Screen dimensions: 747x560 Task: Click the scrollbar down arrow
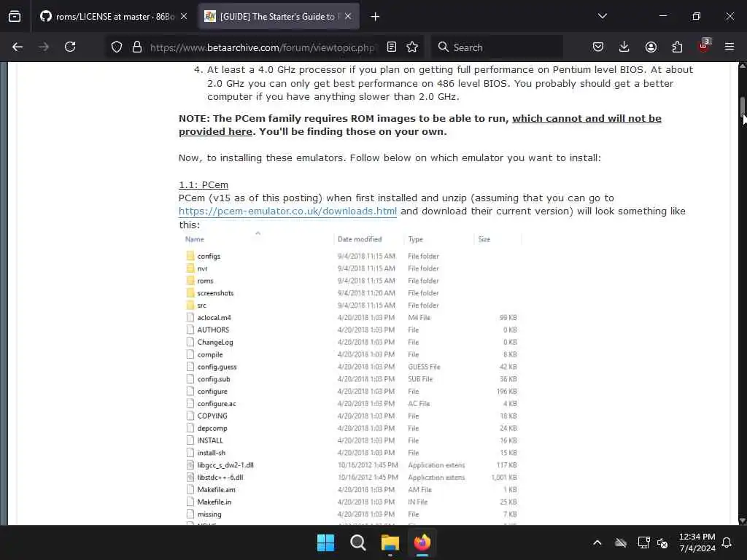point(742,521)
